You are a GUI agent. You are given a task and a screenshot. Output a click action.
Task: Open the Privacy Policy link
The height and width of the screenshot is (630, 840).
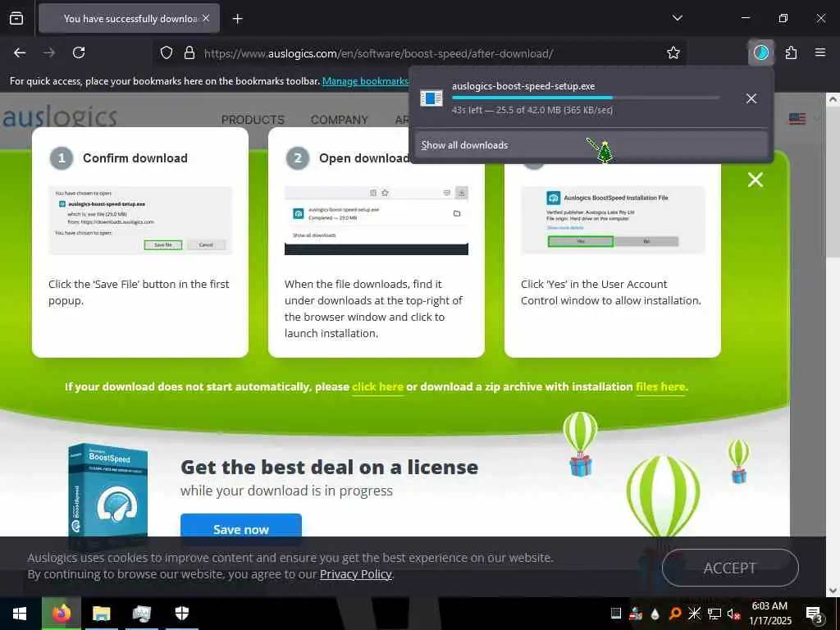tap(356, 574)
